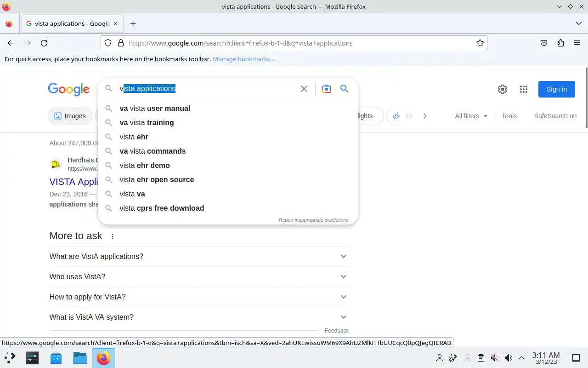Viewport: 588px width, 368px height.
Task: Expand 'What are VistA applications?' question
Action: tap(199, 256)
